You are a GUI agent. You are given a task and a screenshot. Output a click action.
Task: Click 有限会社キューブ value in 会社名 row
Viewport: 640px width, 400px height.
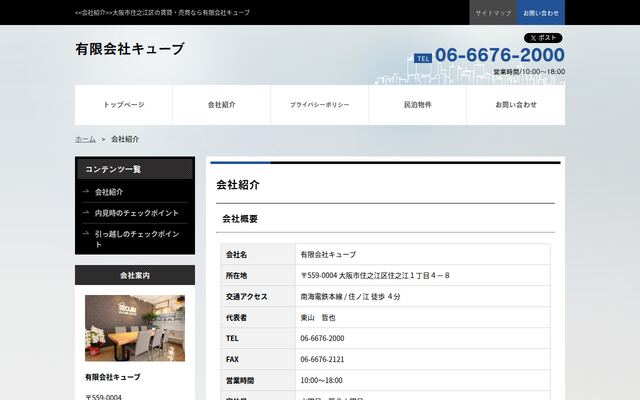328,255
